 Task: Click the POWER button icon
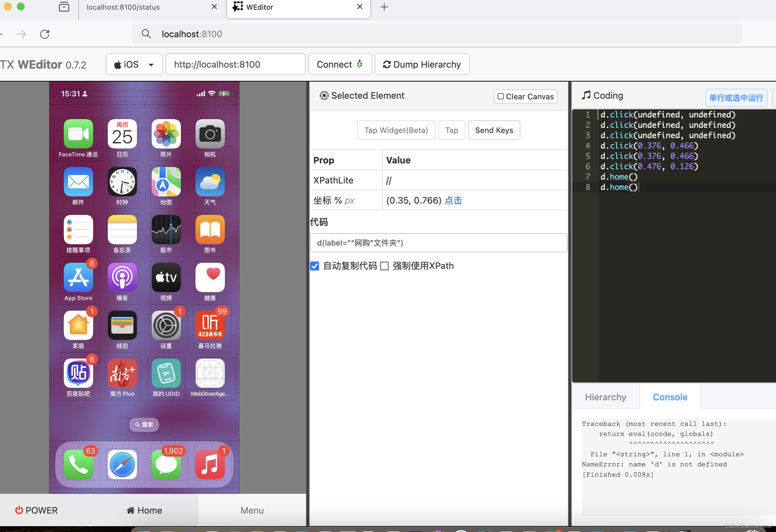point(17,510)
